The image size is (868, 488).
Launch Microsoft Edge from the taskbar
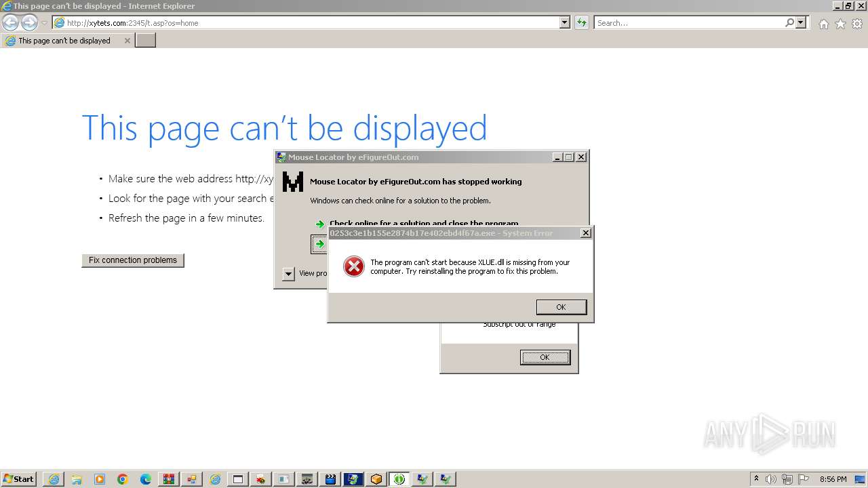(x=146, y=479)
